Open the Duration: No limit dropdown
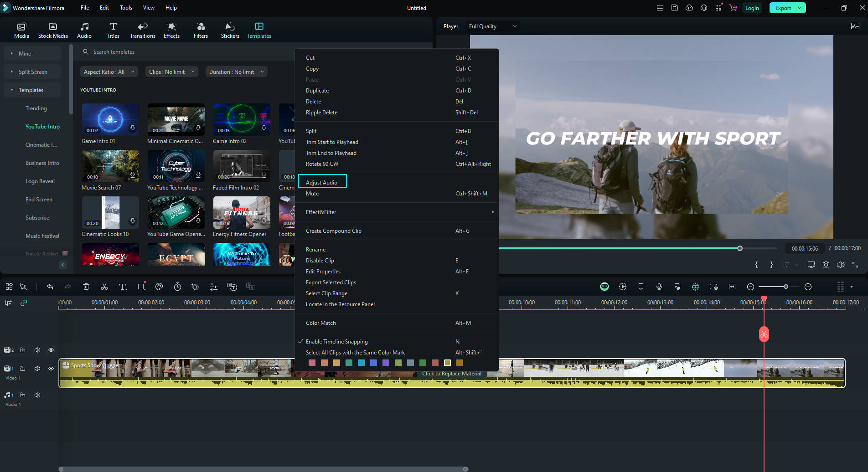This screenshot has height=472, width=868. pos(236,72)
